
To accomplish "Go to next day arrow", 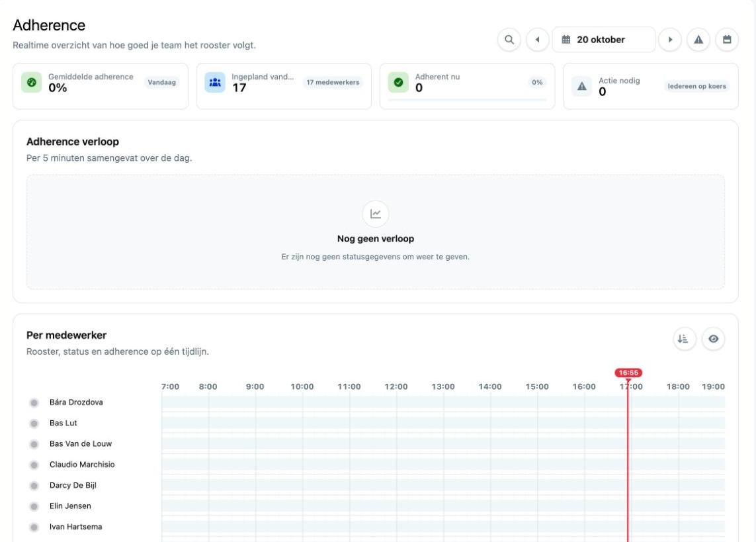I will click(x=670, y=40).
